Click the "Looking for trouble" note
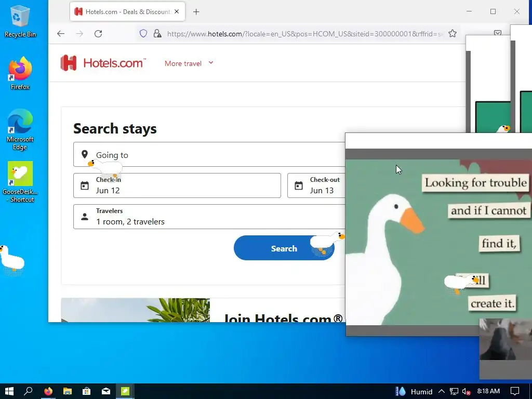The height and width of the screenshot is (399, 532). click(476, 182)
